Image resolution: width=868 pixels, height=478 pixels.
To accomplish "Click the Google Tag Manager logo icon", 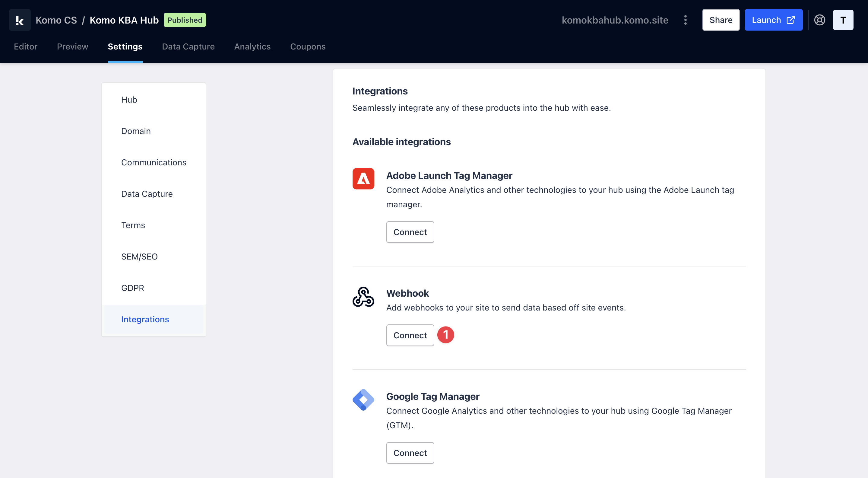I will 363,400.
